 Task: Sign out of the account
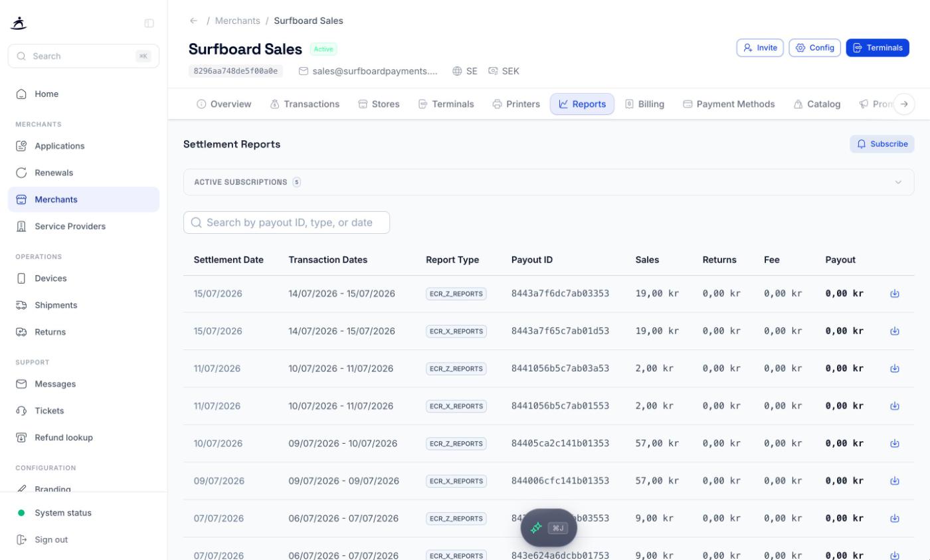point(84,539)
